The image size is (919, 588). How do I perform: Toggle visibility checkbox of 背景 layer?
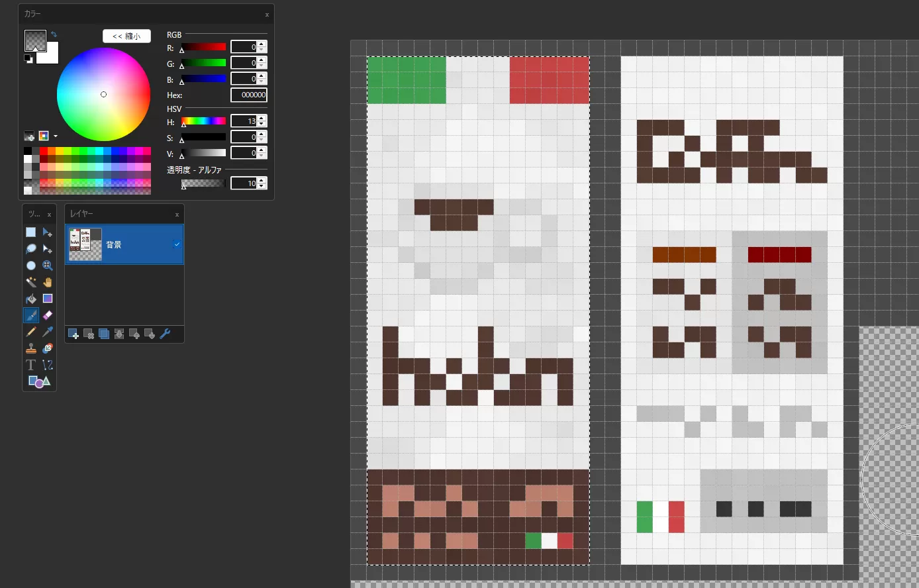click(177, 244)
